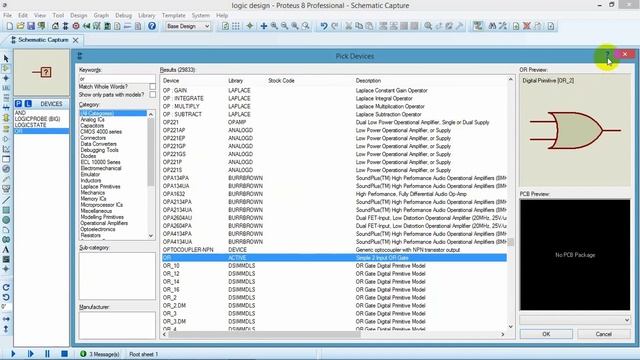
Task: Open the Library menu
Action: point(146,16)
